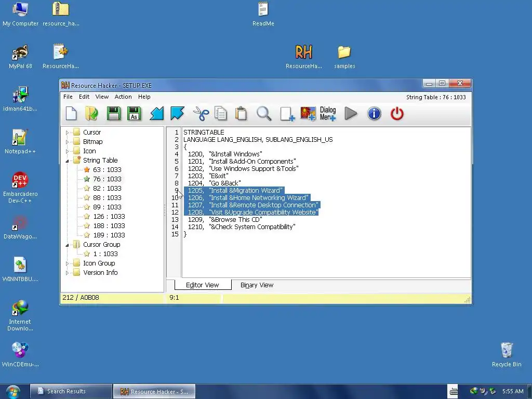Select string table entry 126 : 1033
The width and height of the screenshot is (532, 399).
tap(109, 217)
